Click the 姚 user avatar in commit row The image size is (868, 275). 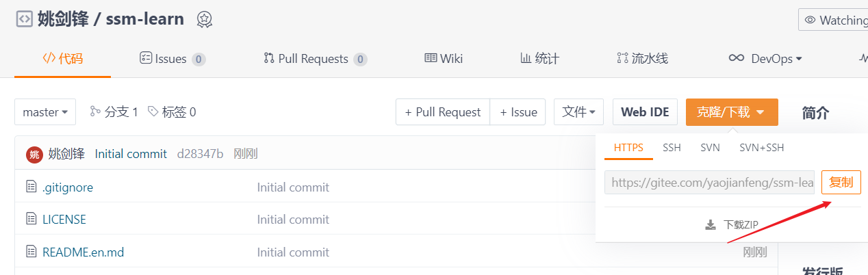click(34, 155)
